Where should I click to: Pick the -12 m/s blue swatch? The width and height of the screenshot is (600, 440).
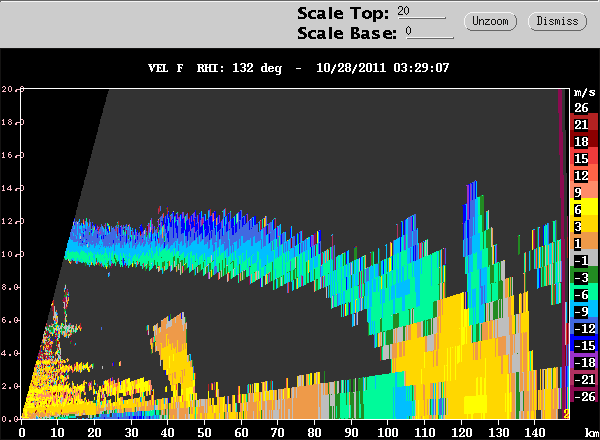click(x=585, y=328)
